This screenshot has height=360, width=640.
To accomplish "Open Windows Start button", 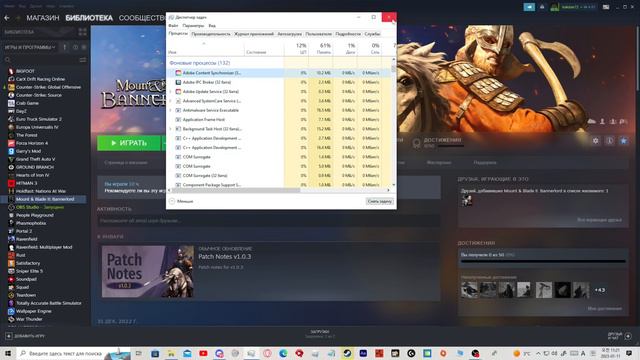I will (8, 353).
